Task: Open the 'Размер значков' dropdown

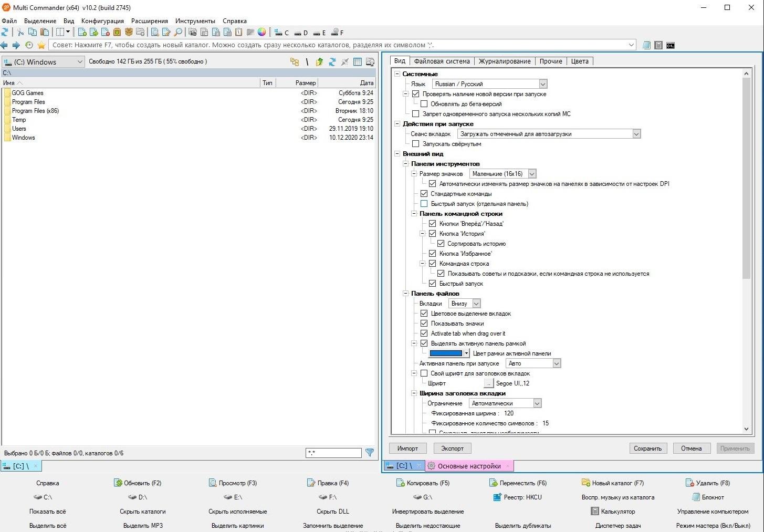Action: 532,174
